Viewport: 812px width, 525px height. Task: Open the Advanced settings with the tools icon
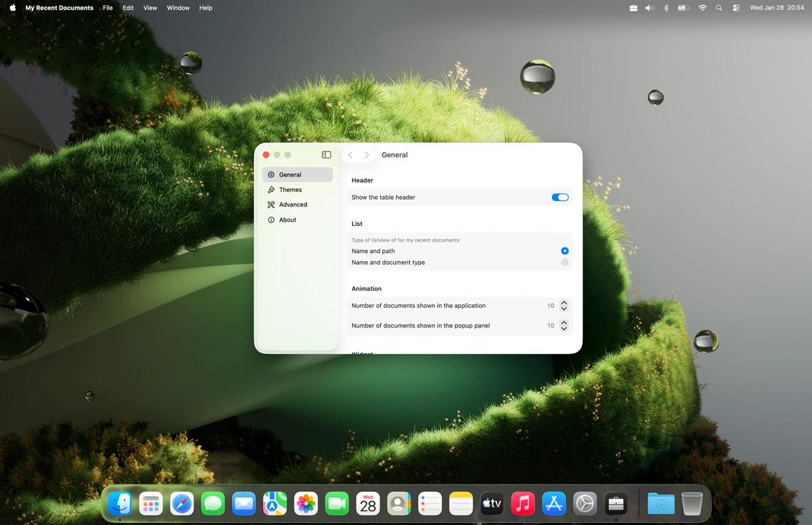pos(292,204)
